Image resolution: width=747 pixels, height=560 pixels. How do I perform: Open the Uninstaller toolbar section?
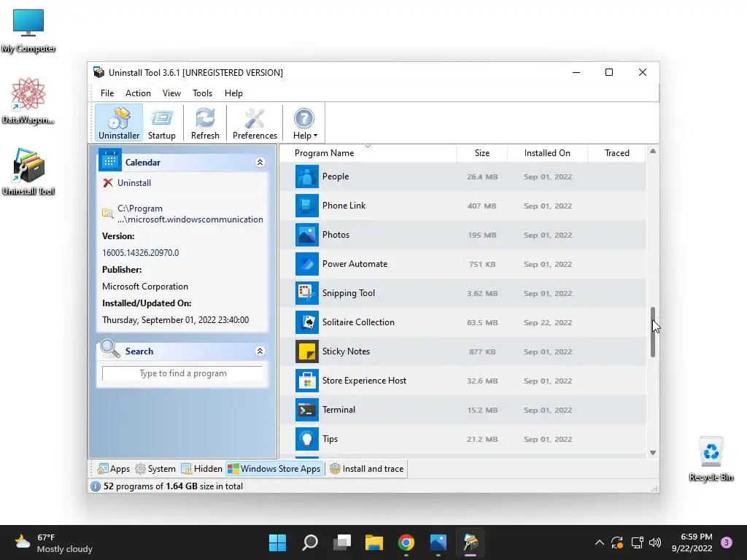pos(119,123)
